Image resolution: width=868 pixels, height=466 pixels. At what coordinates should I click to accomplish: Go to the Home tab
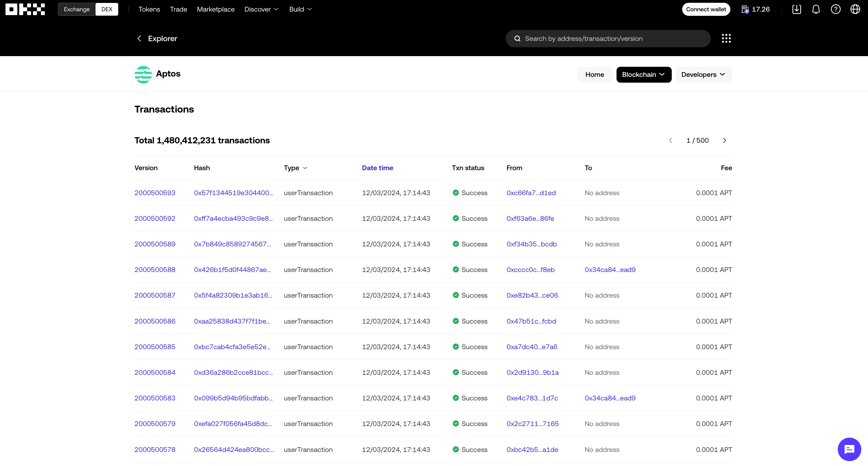(595, 74)
